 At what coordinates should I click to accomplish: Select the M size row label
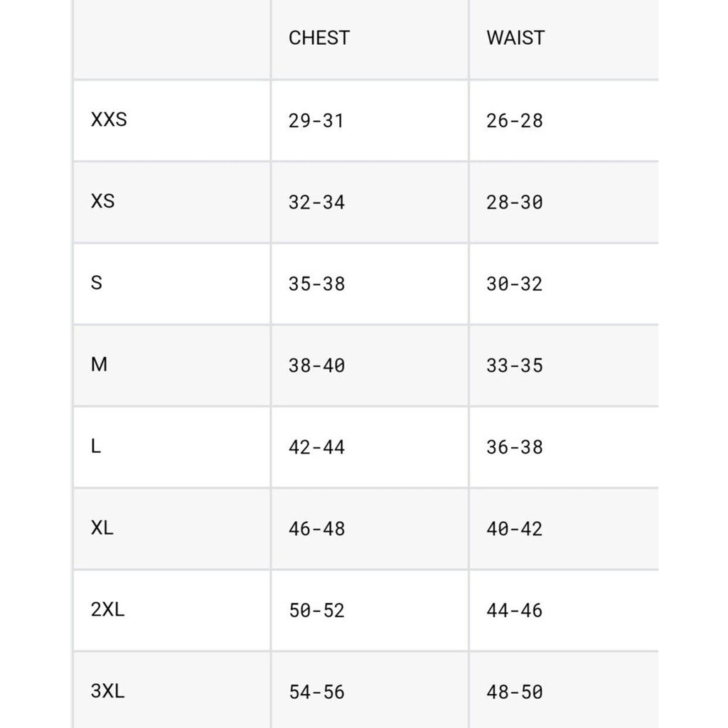click(99, 365)
